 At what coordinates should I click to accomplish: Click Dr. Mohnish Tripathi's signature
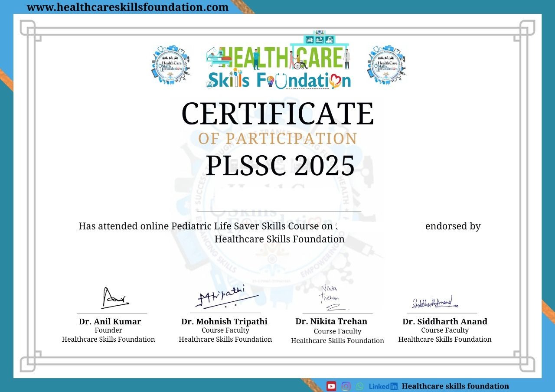pos(226,297)
